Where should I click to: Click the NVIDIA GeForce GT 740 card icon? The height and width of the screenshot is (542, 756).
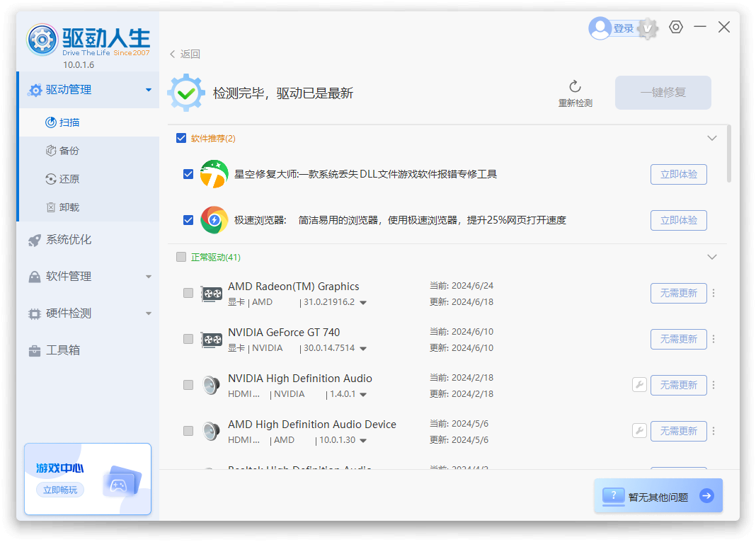pos(211,340)
